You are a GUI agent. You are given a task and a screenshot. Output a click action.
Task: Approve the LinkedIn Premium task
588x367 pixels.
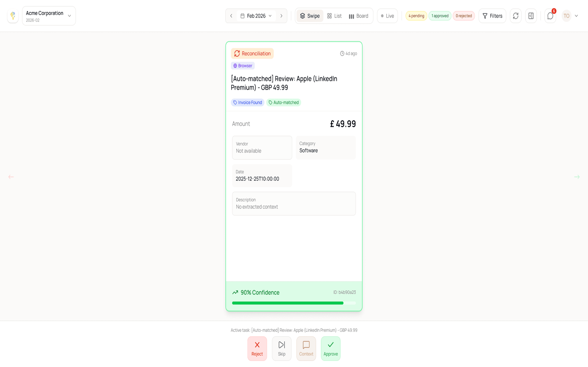(x=330, y=348)
